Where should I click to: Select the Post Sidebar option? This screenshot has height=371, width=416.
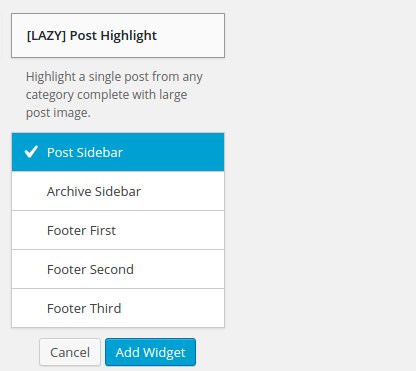(x=118, y=152)
